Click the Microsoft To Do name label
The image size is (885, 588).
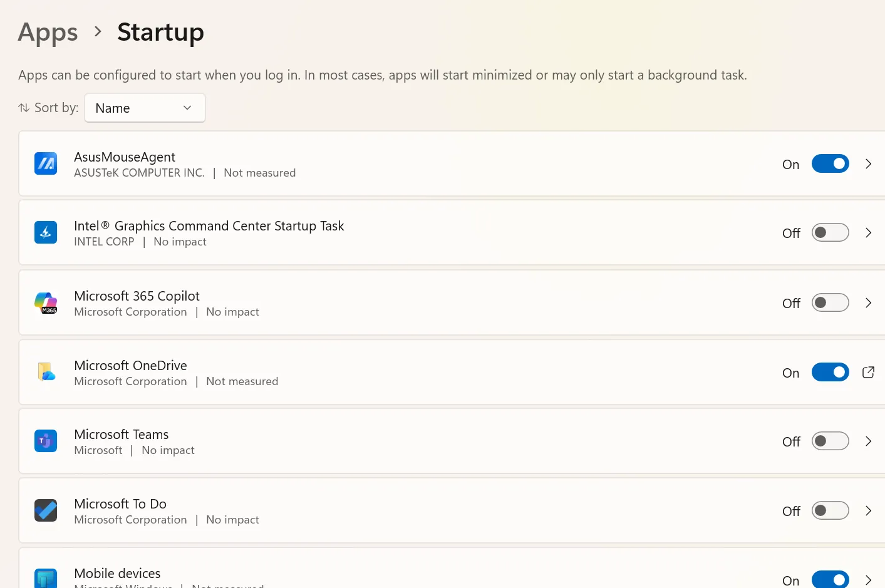click(120, 503)
